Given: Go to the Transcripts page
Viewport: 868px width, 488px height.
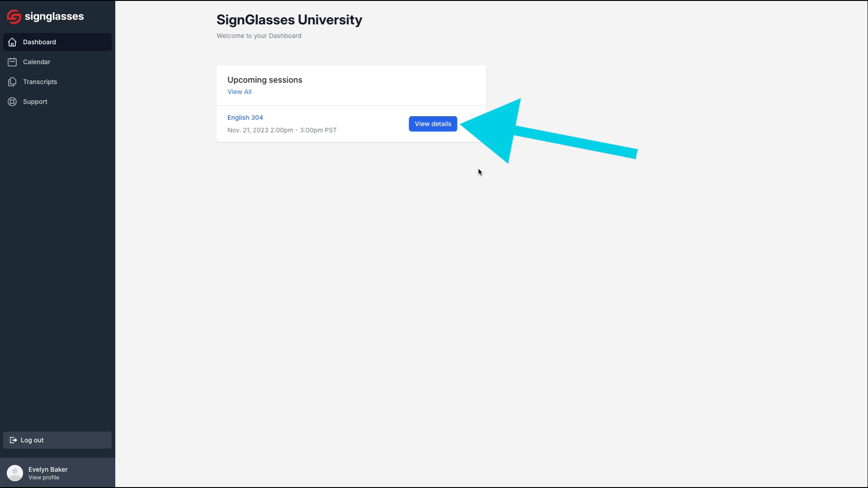Looking at the screenshot, I should [x=57, y=82].
